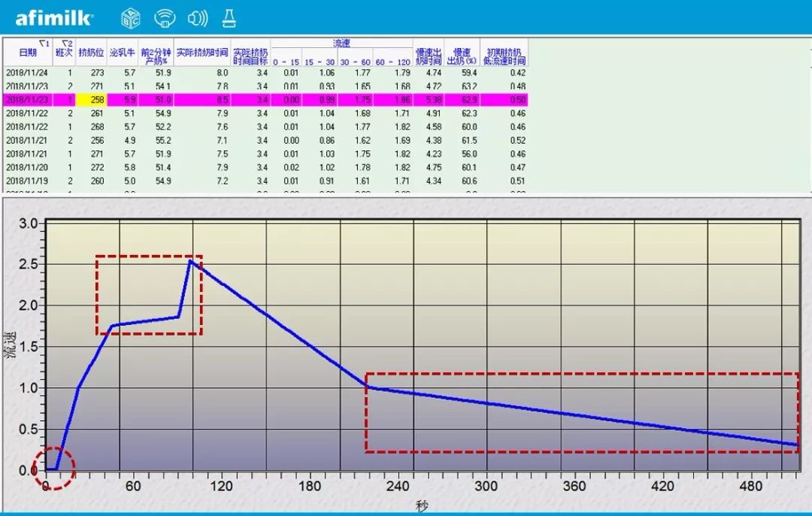The width and height of the screenshot is (812, 516).
Task: Open the laboratory flask icon
Action: click(x=229, y=18)
